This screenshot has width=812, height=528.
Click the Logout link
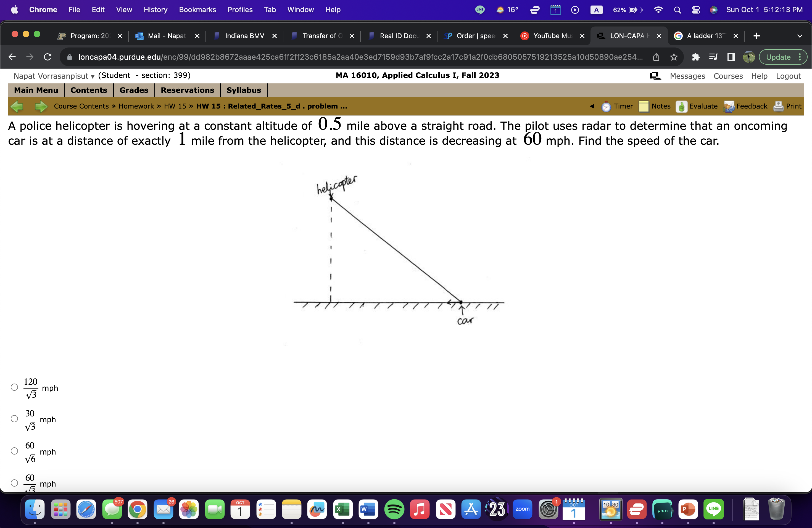tap(788, 76)
